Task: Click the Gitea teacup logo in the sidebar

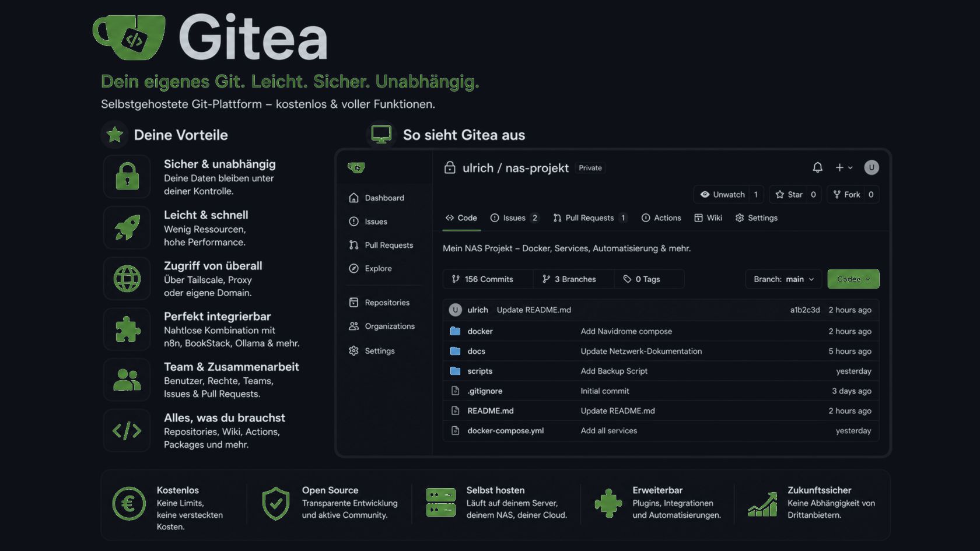Action: point(356,168)
